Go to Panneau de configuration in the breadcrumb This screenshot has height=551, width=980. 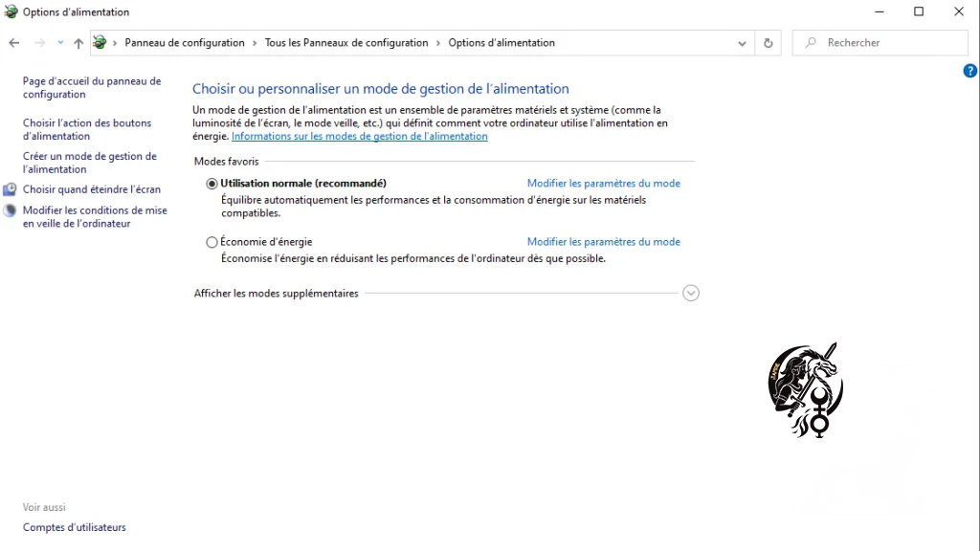[183, 42]
